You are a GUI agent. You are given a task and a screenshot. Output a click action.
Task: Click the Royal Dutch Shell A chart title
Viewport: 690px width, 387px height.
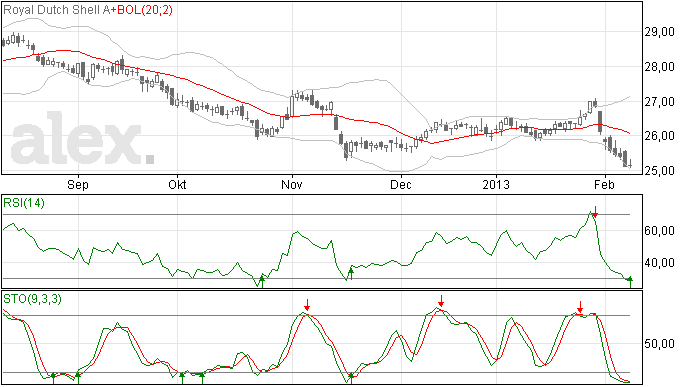(x=57, y=10)
